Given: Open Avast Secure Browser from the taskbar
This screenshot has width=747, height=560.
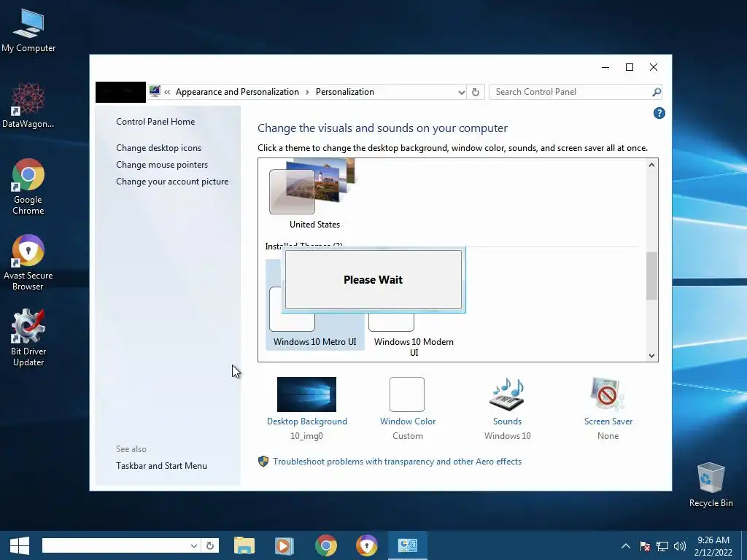Looking at the screenshot, I should point(366,545).
